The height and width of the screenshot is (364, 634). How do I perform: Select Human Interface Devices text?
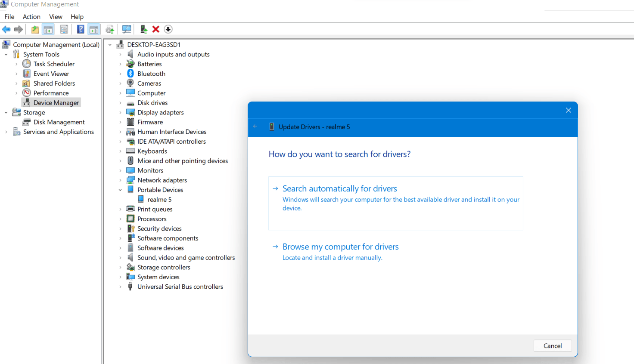[172, 132]
